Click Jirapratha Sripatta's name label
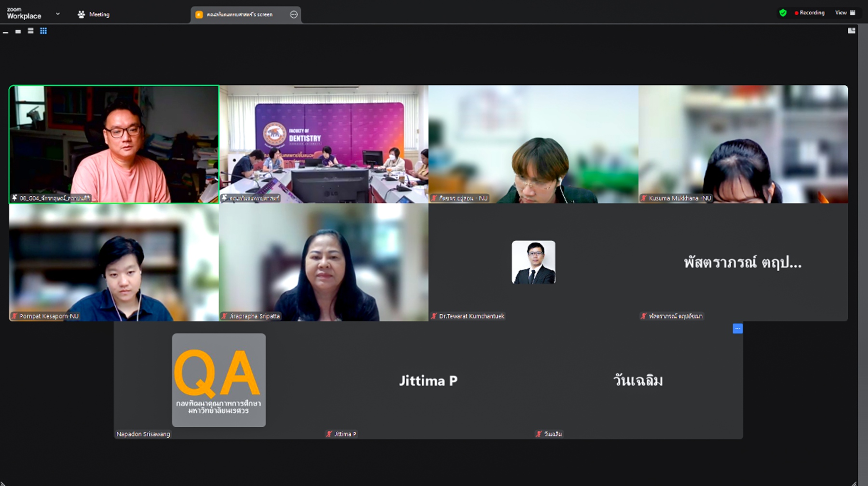The image size is (868, 486). [x=254, y=316]
